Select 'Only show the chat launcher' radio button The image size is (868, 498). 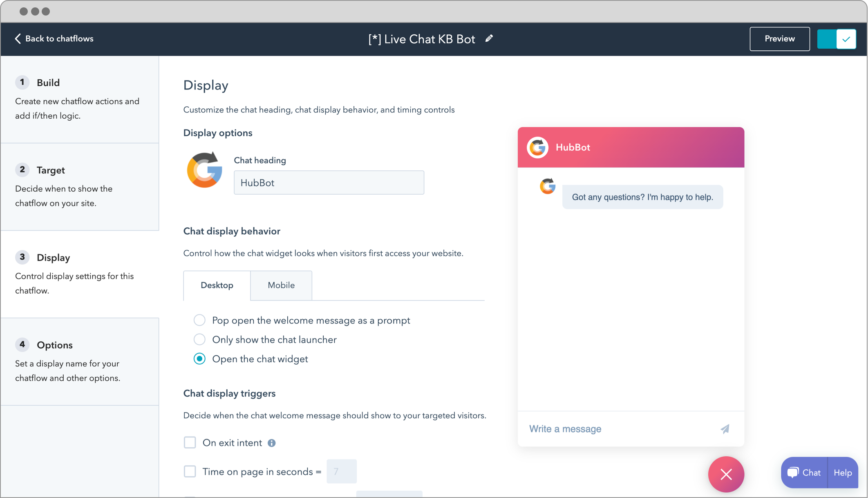[x=200, y=339]
